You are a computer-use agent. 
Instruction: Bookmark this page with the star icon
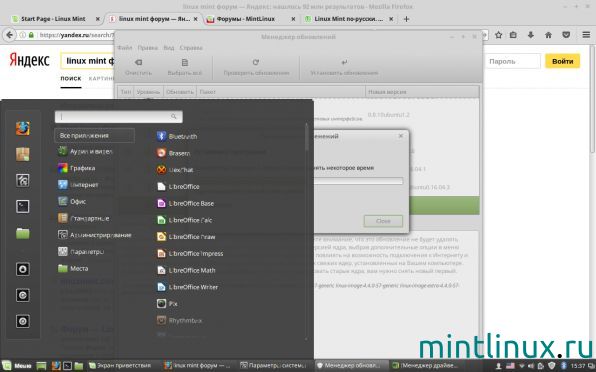click(498, 35)
